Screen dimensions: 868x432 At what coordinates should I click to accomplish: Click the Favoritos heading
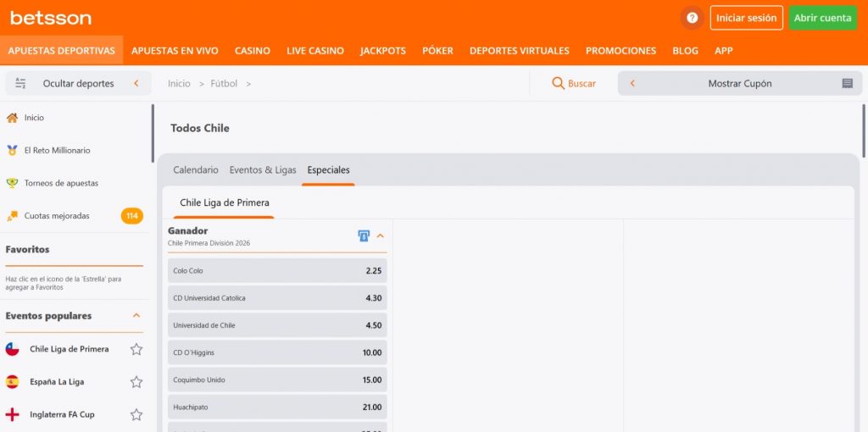[27, 250]
